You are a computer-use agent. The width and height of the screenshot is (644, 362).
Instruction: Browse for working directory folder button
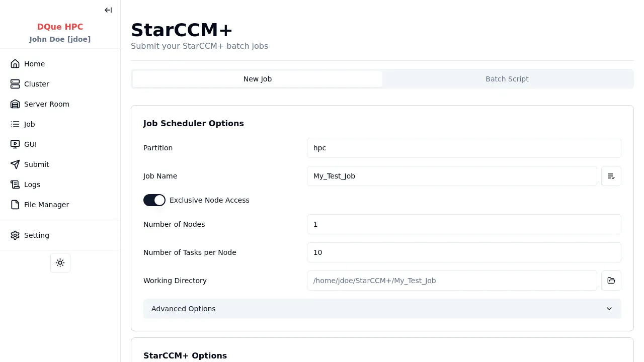pyautogui.click(x=611, y=281)
